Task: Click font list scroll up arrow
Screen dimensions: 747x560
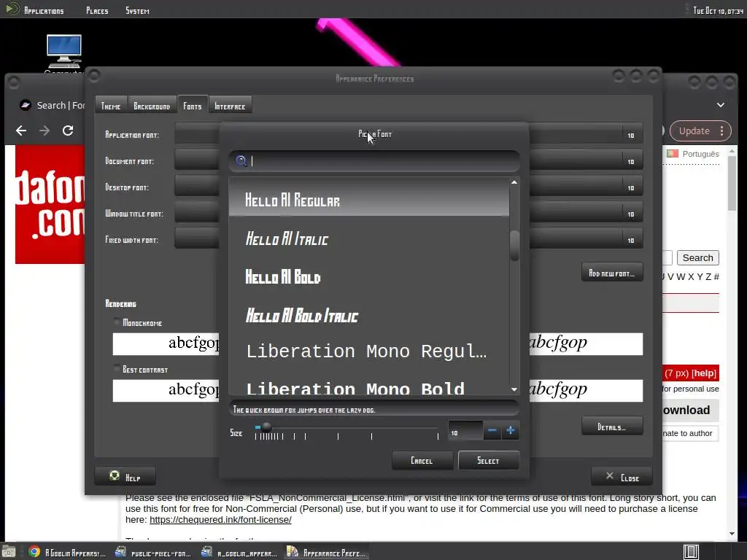Action: point(514,182)
